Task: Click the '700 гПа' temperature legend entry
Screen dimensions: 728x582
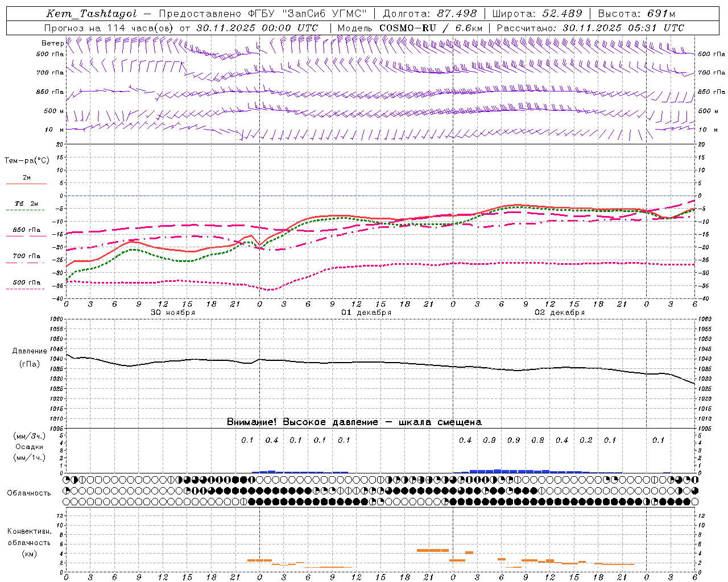Action: pyautogui.click(x=27, y=256)
